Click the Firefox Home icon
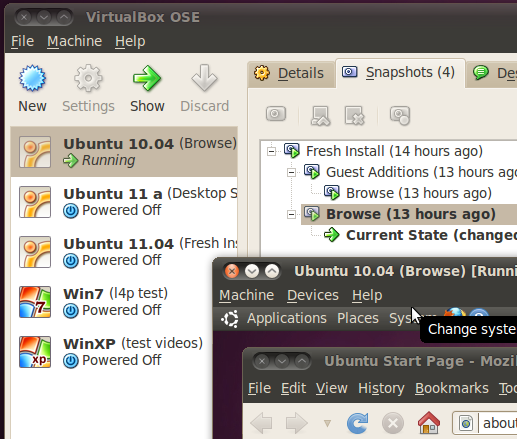The image size is (517, 439). point(429,423)
